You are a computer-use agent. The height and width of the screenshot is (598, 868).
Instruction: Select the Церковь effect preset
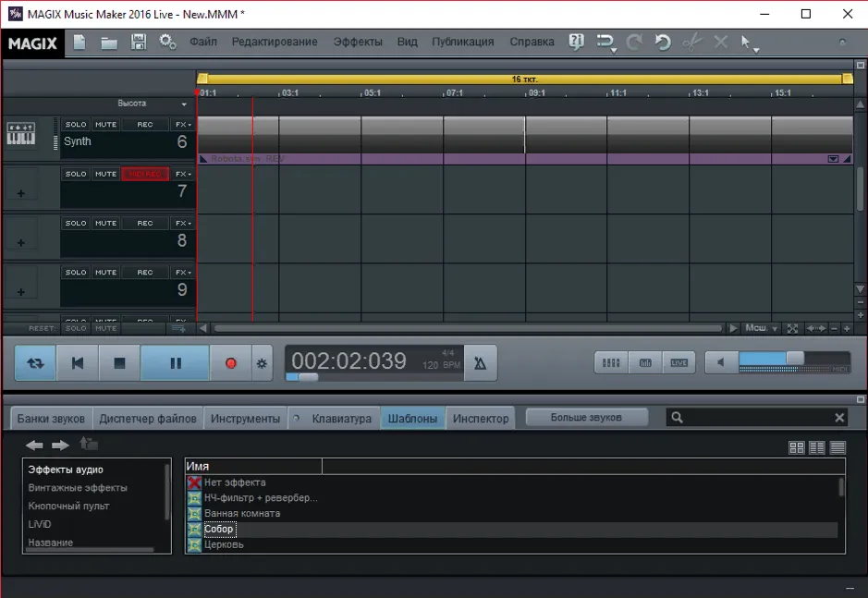point(224,544)
